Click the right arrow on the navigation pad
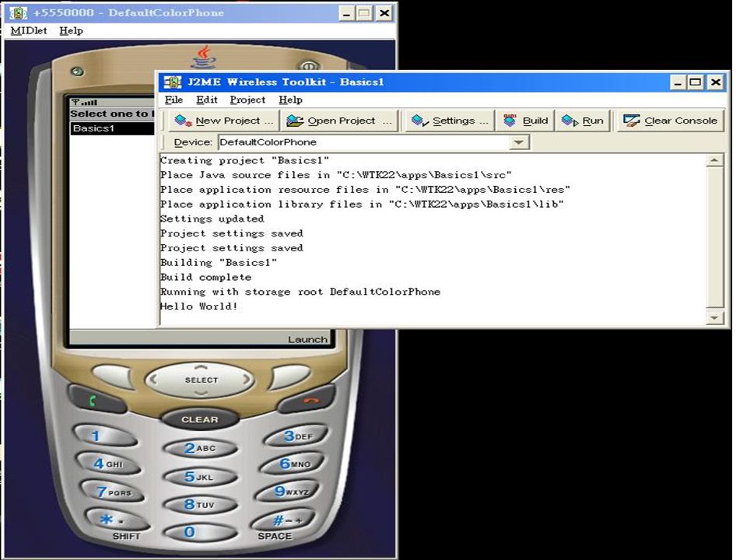The height and width of the screenshot is (560, 747). point(247,380)
